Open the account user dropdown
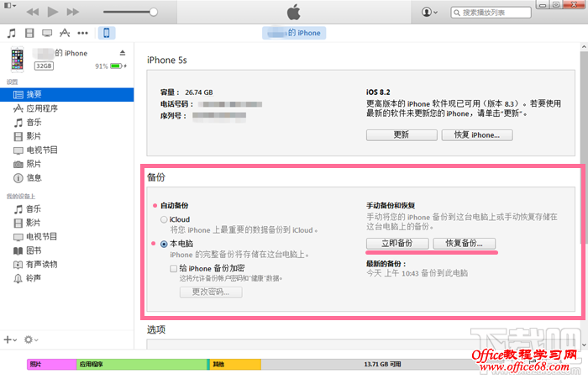Viewport: 588px width, 379px height. click(x=429, y=12)
